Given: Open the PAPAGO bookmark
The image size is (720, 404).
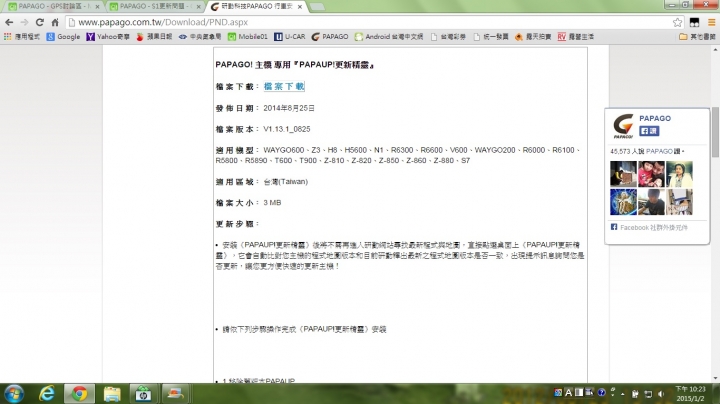Looking at the screenshot, I should [x=330, y=37].
